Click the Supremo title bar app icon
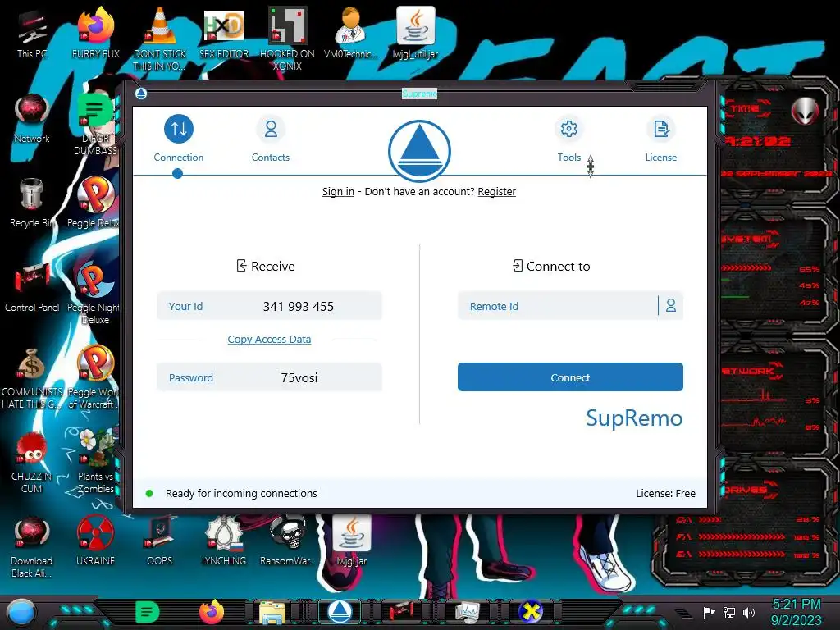 click(x=141, y=94)
